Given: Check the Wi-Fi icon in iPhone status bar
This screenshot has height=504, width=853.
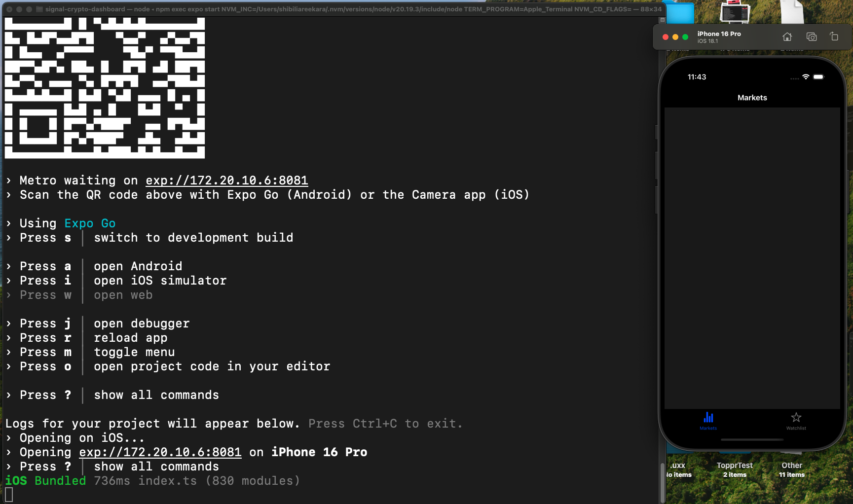Looking at the screenshot, I should click(x=806, y=77).
